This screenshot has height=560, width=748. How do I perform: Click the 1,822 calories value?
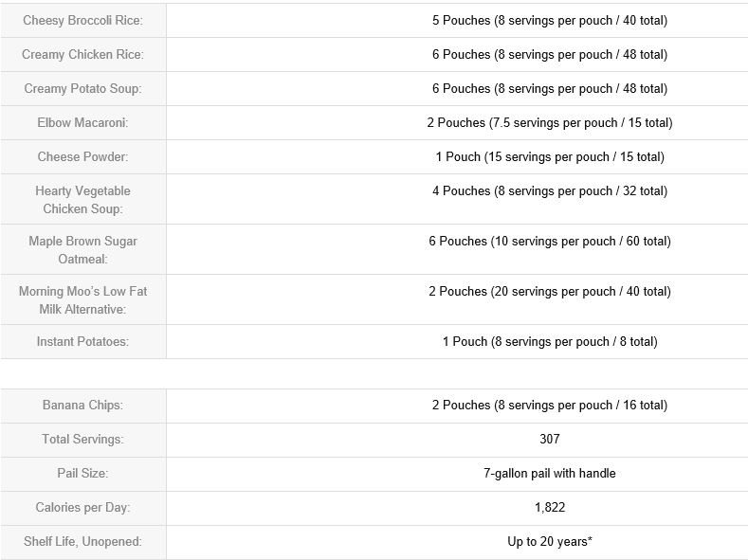tap(550, 507)
